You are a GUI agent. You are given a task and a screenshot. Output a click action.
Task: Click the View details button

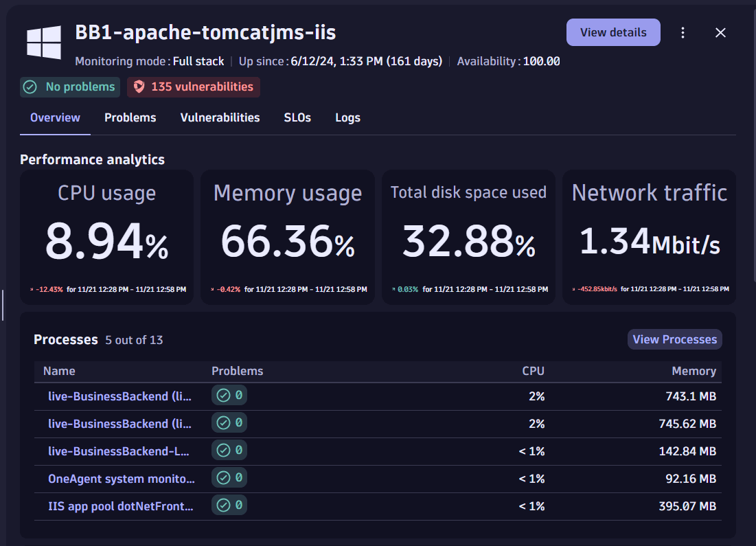[612, 32]
